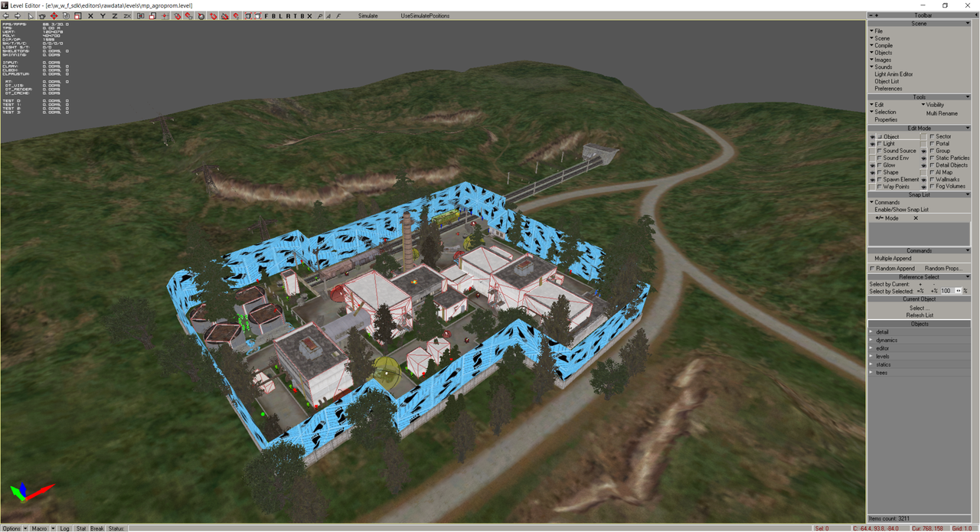The height and width of the screenshot is (532, 980).
Task: Open Light Anim Editor
Action: pyautogui.click(x=893, y=74)
